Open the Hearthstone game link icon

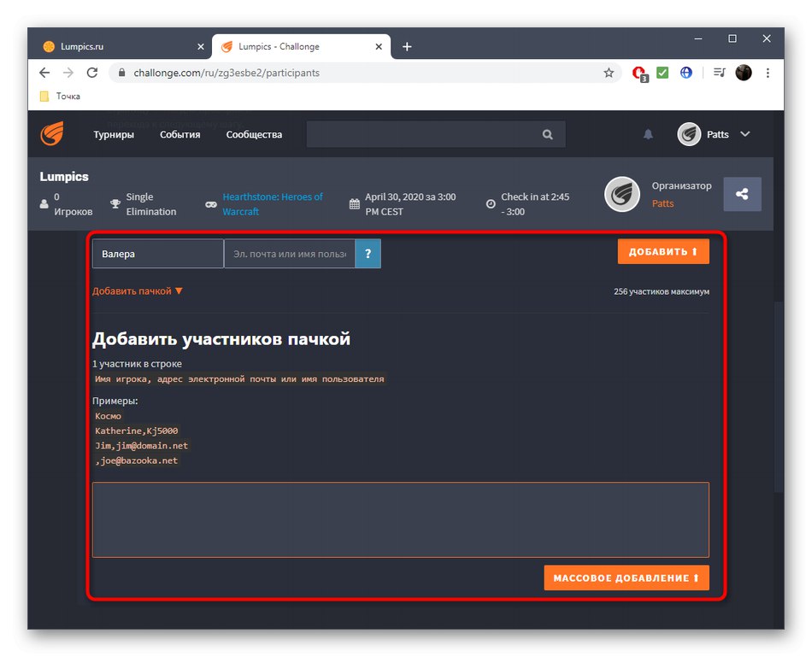tap(211, 203)
